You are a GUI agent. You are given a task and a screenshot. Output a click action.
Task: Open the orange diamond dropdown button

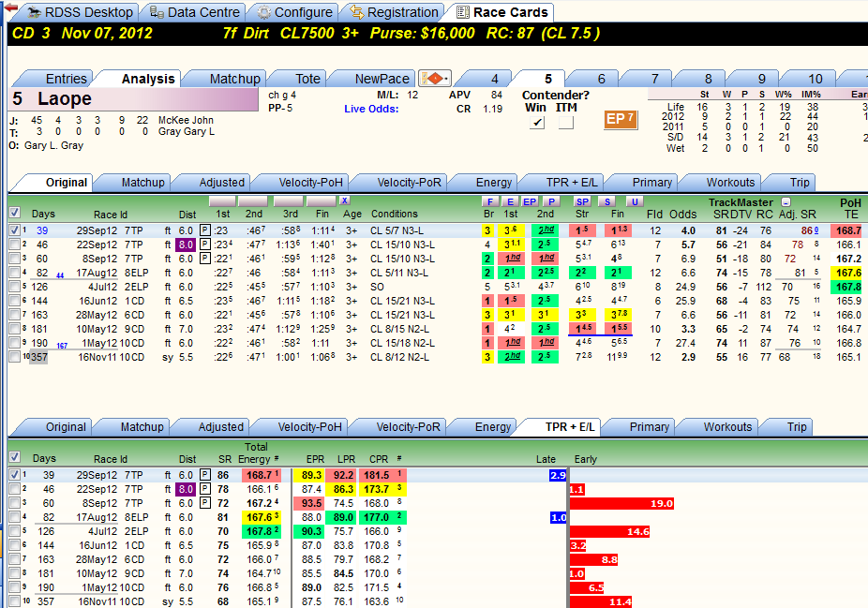[x=435, y=79]
